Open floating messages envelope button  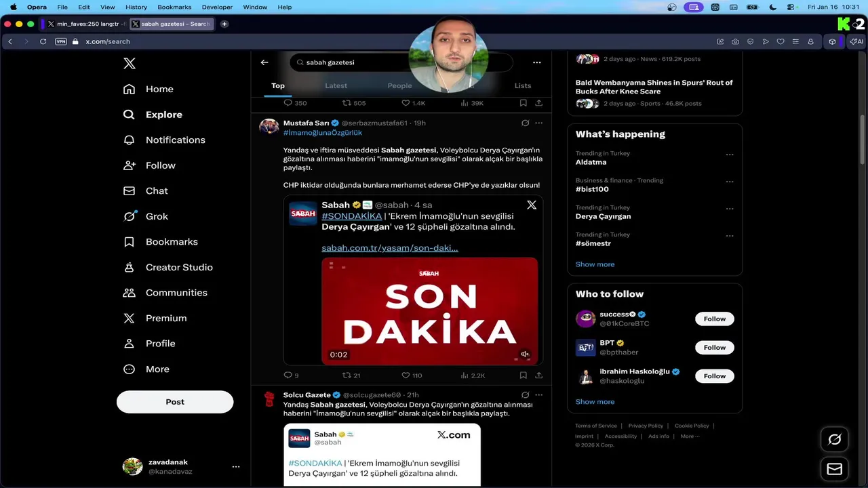coord(835,469)
